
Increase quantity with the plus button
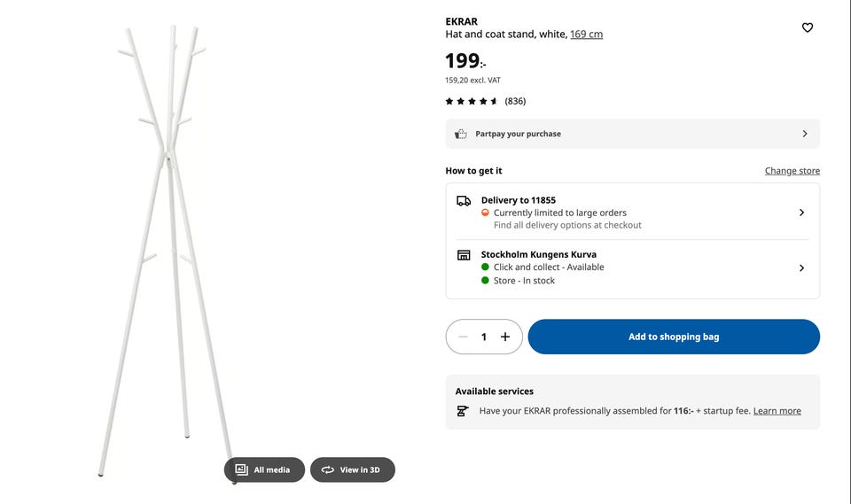505,337
